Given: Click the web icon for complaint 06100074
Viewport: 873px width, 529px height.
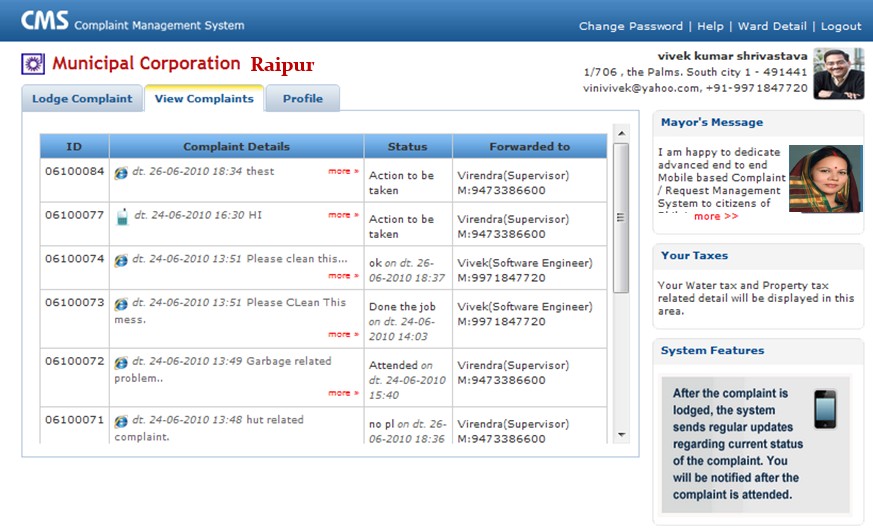Looking at the screenshot, I should (x=121, y=260).
